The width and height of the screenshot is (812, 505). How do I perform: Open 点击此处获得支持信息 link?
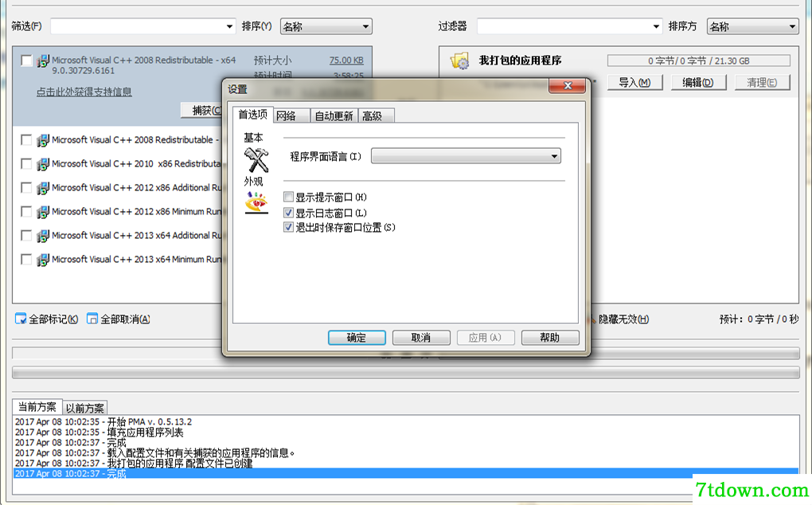[x=84, y=92]
